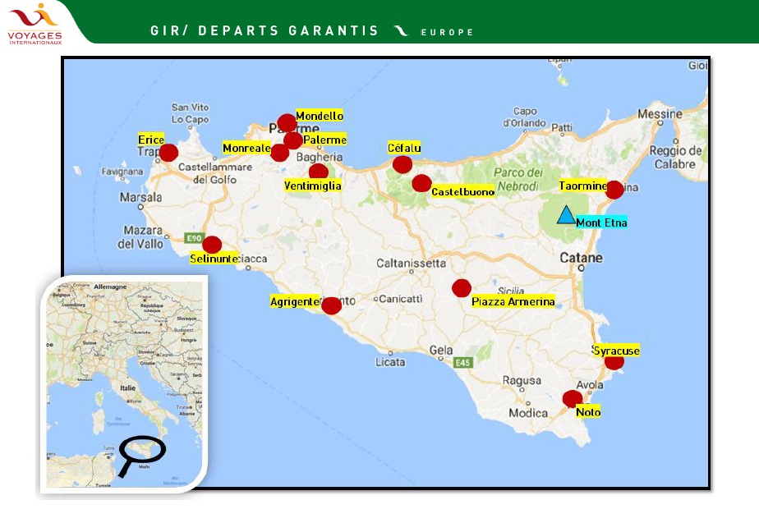
Task: Click the Reggio de Calabre place name
Action: coord(675,157)
